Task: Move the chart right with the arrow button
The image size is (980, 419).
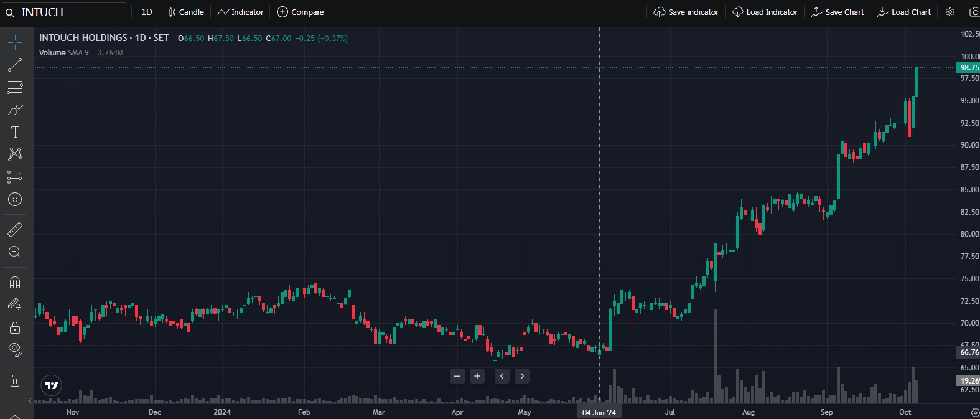Action: pyautogui.click(x=522, y=376)
